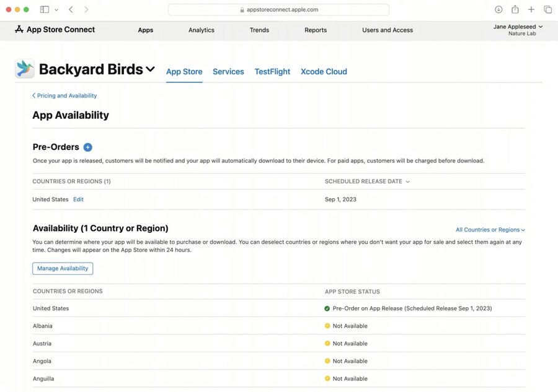Add a pre-order with the blue plus icon
558x392 pixels.
click(87, 147)
